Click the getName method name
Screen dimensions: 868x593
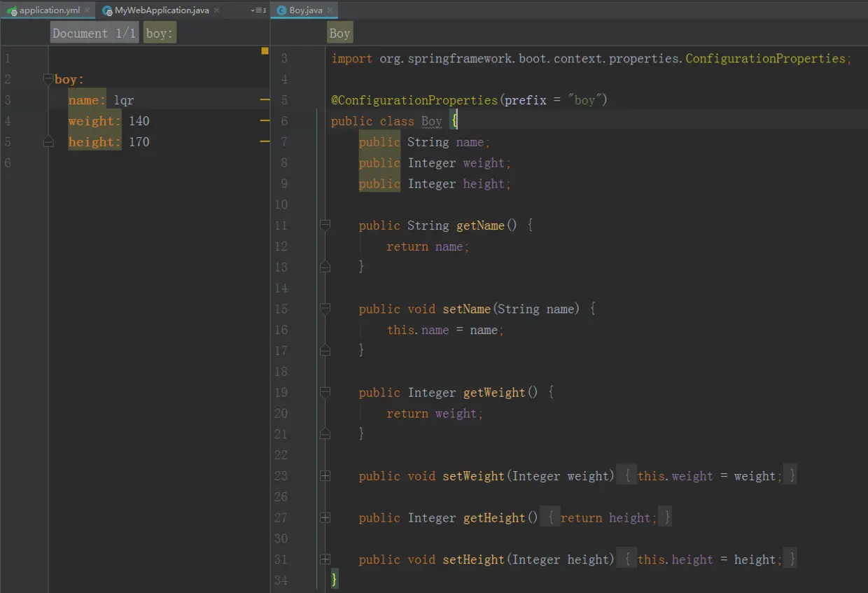[480, 225]
